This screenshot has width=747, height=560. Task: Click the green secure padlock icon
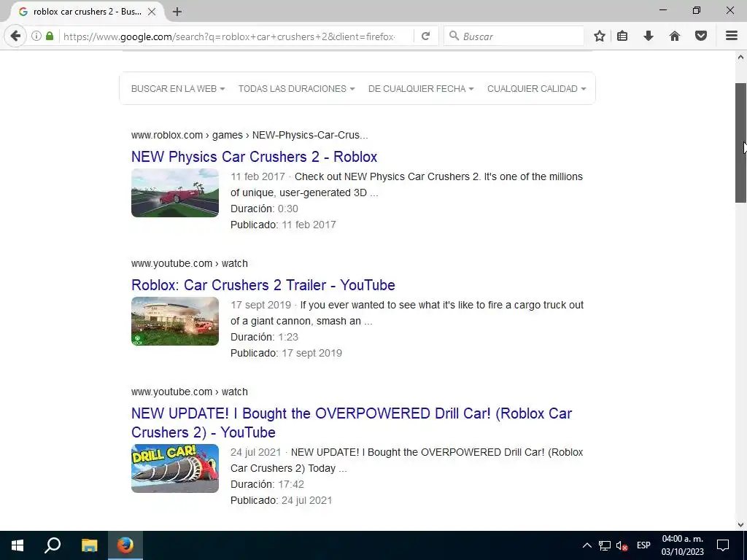tap(50, 36)
